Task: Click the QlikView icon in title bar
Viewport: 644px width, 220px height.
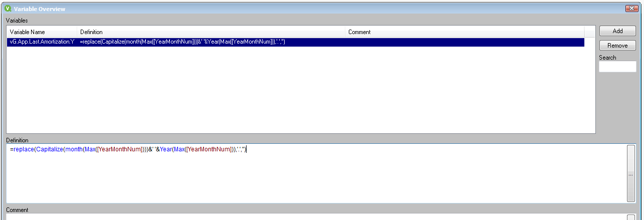Action: click(8, 9)
